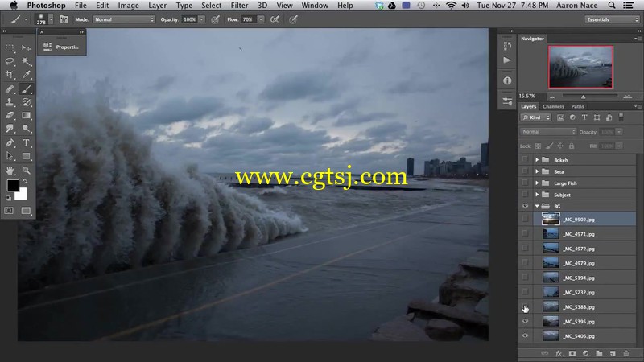
Task: Open the Filter menu
Action: pos(239,6)
